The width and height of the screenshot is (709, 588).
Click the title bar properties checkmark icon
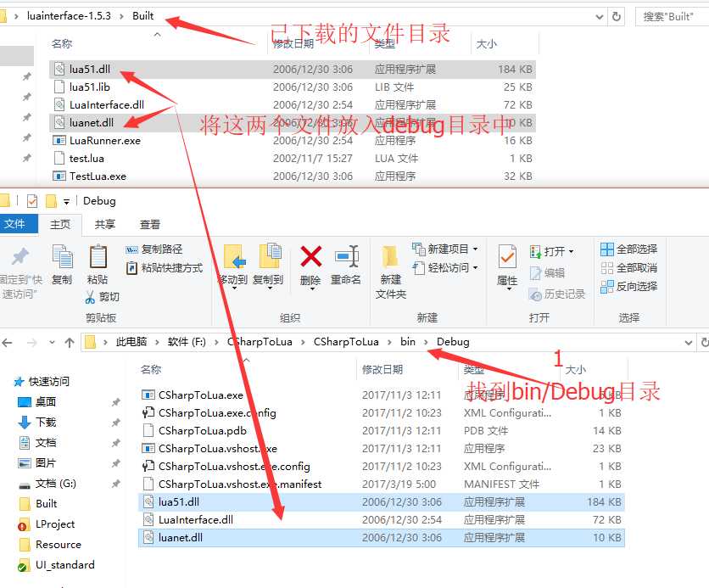pyautogui.click(x=32, y=201)
